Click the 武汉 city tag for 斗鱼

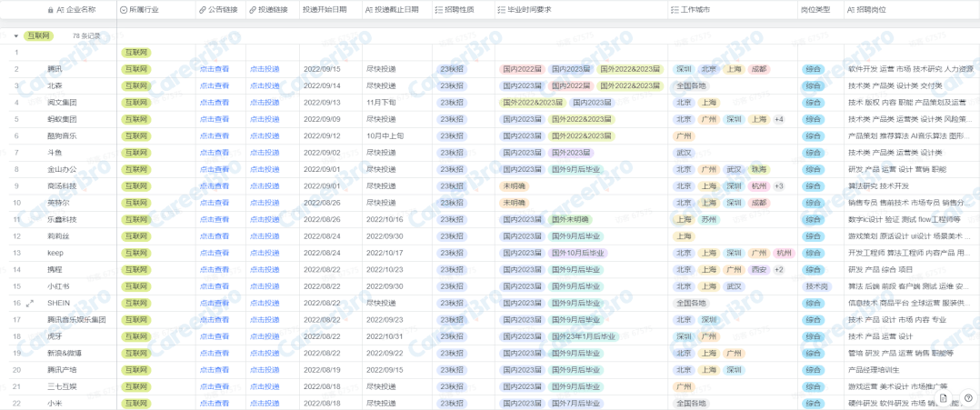(x=683, y=153)
